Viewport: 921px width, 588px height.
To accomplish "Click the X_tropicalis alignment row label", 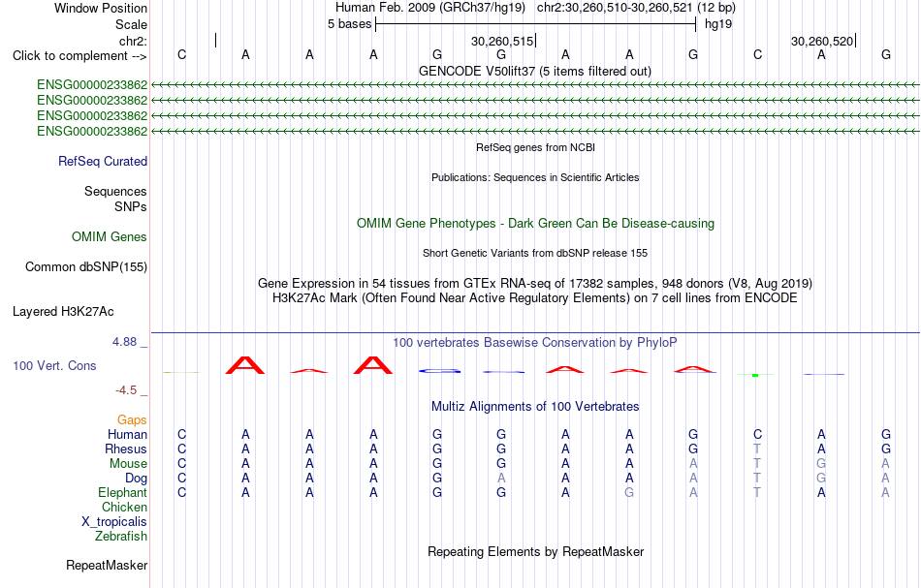I will [114, 522].
